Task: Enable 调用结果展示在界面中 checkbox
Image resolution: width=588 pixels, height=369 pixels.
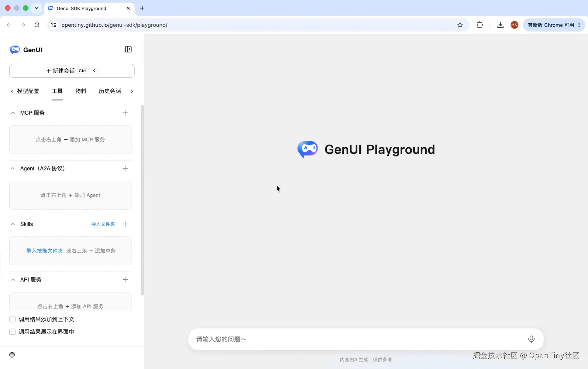Action: (12, 332)
